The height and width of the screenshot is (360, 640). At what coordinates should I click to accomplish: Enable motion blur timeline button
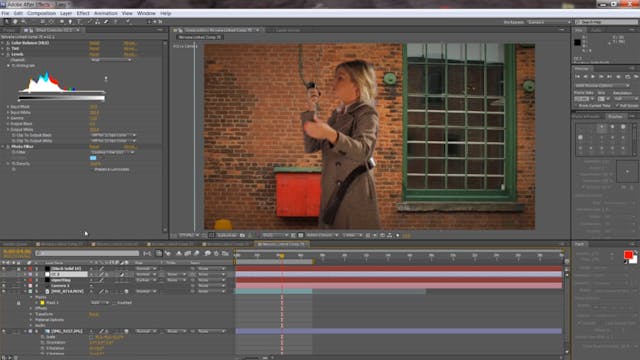[196, 253]
